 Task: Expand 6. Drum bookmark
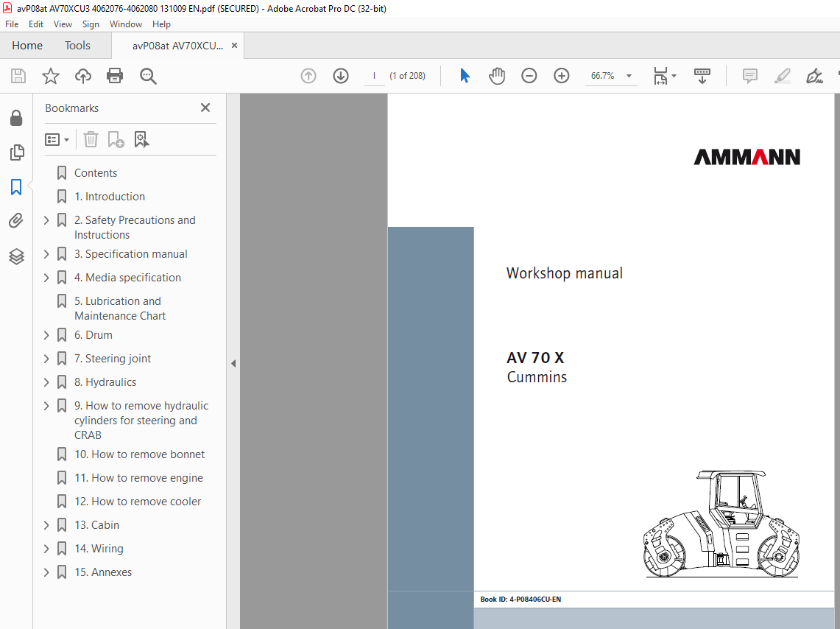pyautogui.click(x=46, y=335)
